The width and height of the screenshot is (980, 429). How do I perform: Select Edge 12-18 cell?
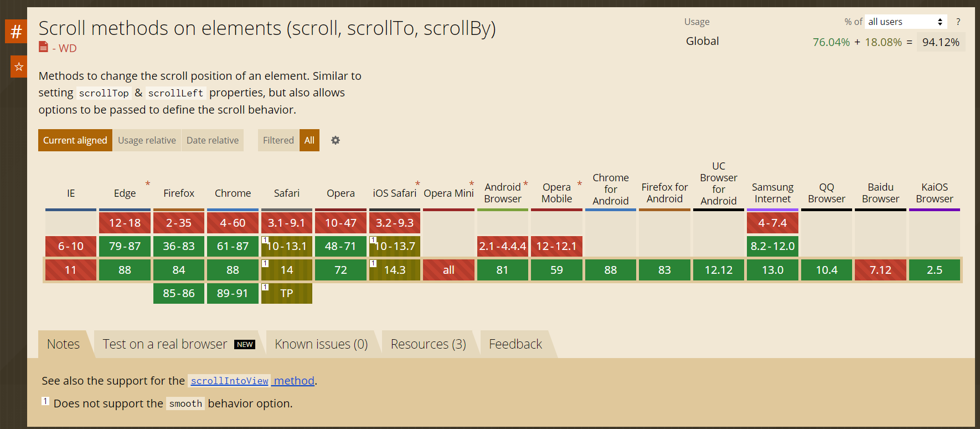[125, 223]
